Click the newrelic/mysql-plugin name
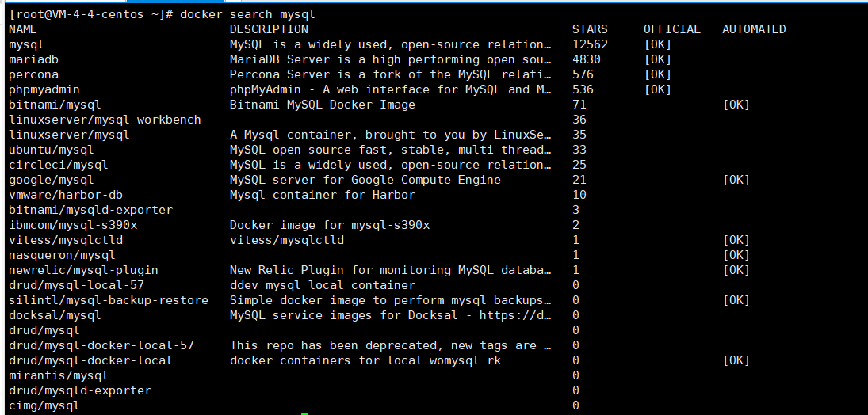 tap(83, 270)
